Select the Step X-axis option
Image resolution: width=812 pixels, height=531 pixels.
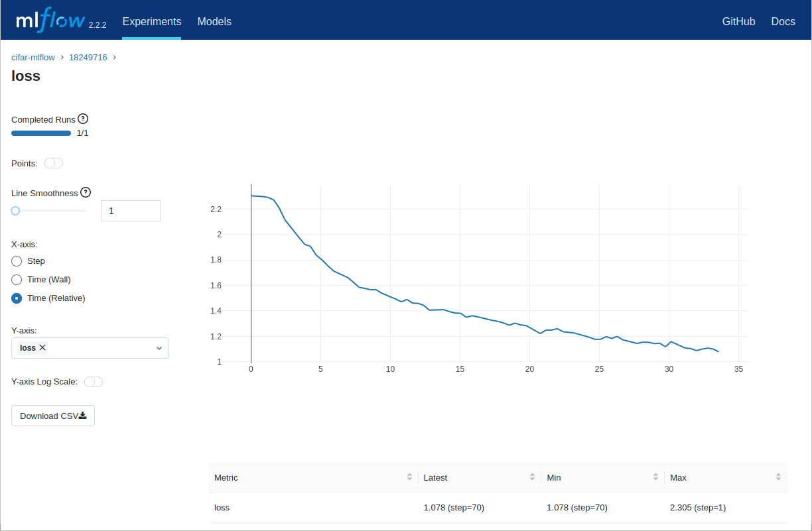point(17,261)
